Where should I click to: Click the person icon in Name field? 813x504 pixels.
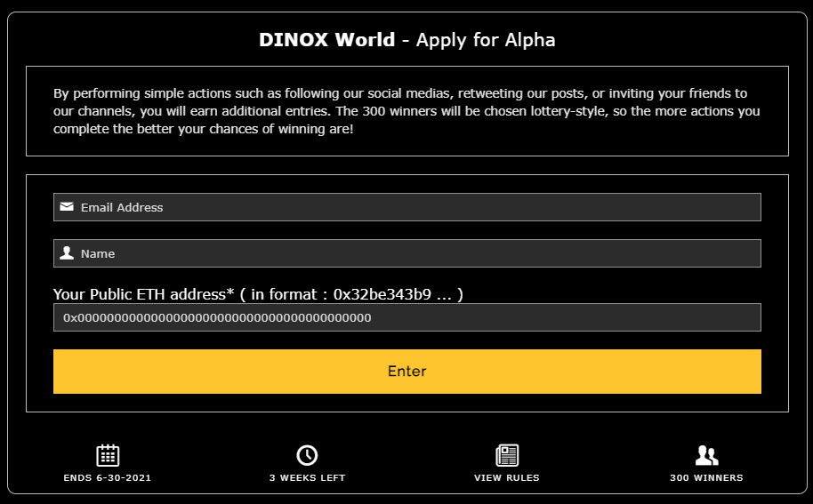click(67, 252)
